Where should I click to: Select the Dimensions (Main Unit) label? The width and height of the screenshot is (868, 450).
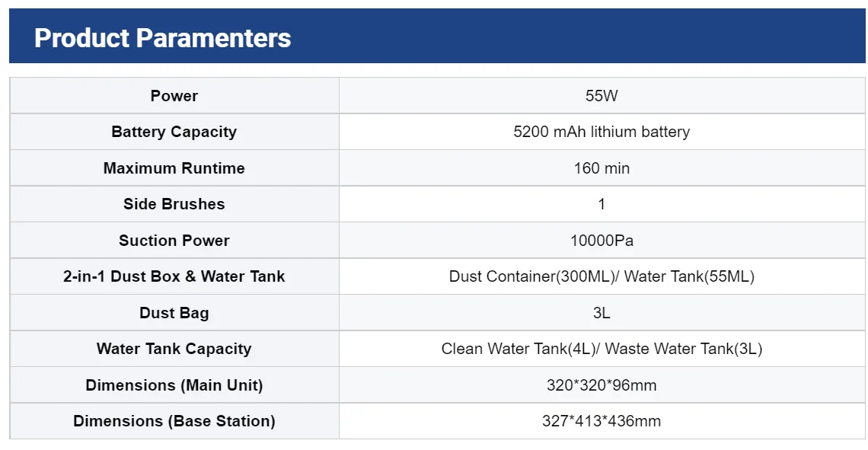click(174, 385)
